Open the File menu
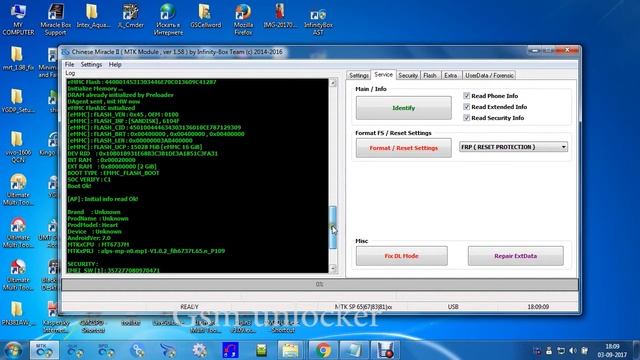 tap(69, 64)
